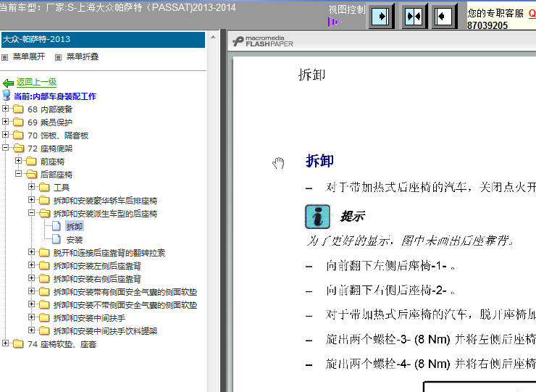This screenshot has width=536, height=392.
Task: Click the folder icon of 前座椅
Action: (x=31, y=161)
